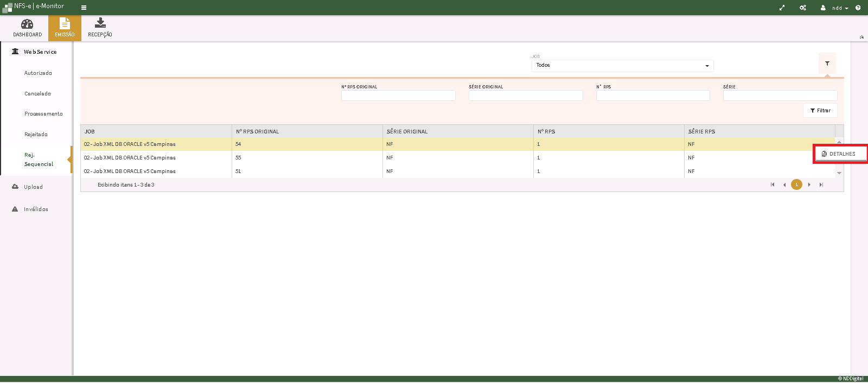Click the Nº RPS Original input field
Screen dimensions: 868x383
[x=398, y=95]
